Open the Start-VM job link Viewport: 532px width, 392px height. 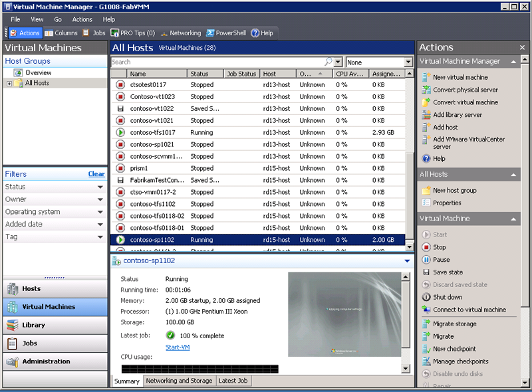(178, 347)
